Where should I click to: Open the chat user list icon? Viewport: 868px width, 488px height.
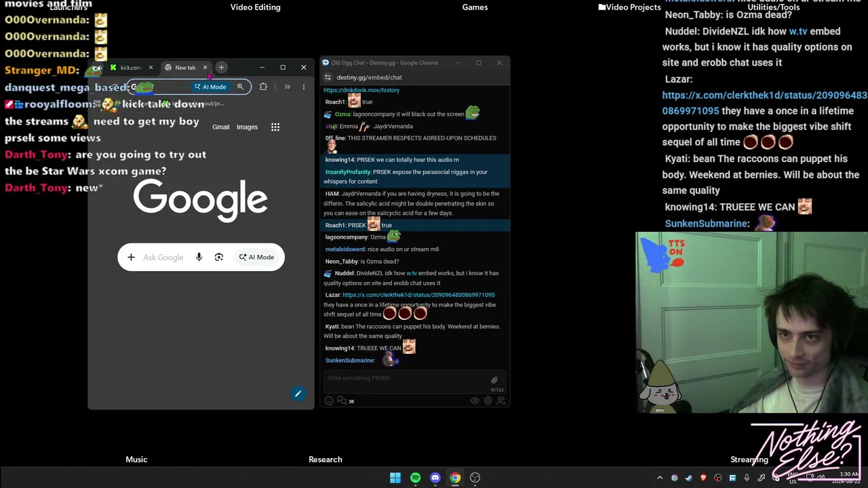tap(501, 401)
